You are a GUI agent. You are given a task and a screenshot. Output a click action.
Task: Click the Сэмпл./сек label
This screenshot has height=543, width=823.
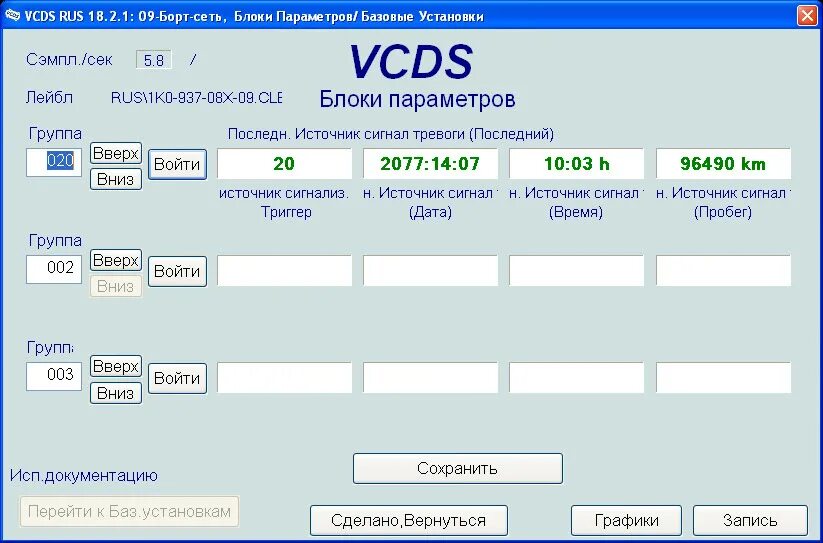point(69,60)
